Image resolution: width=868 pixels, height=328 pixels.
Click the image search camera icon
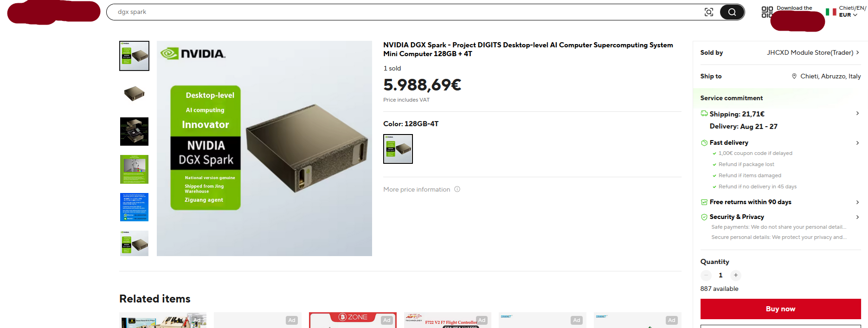tap(708, 12)
